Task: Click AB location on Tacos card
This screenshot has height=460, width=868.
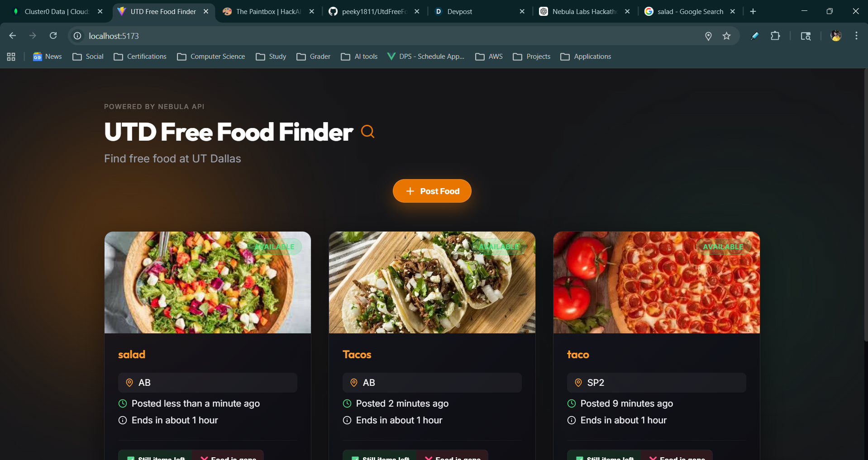Action: tap(432, 383)
